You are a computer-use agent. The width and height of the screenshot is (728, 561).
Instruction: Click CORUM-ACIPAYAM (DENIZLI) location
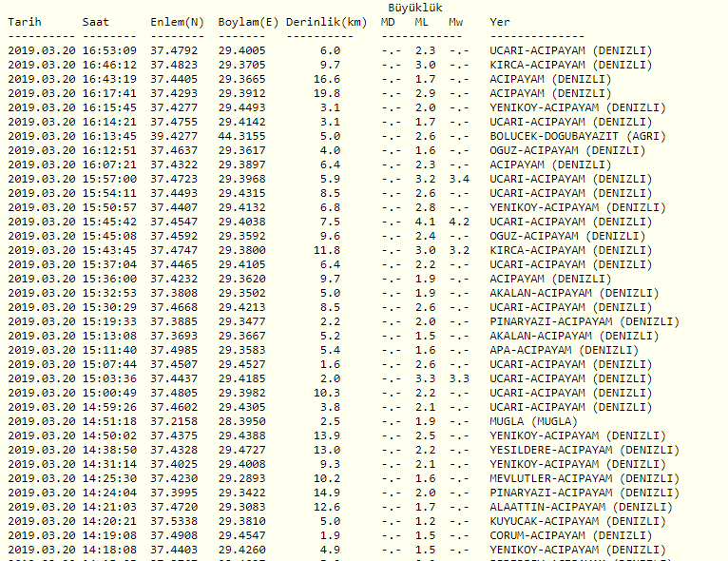pos(571,536)
